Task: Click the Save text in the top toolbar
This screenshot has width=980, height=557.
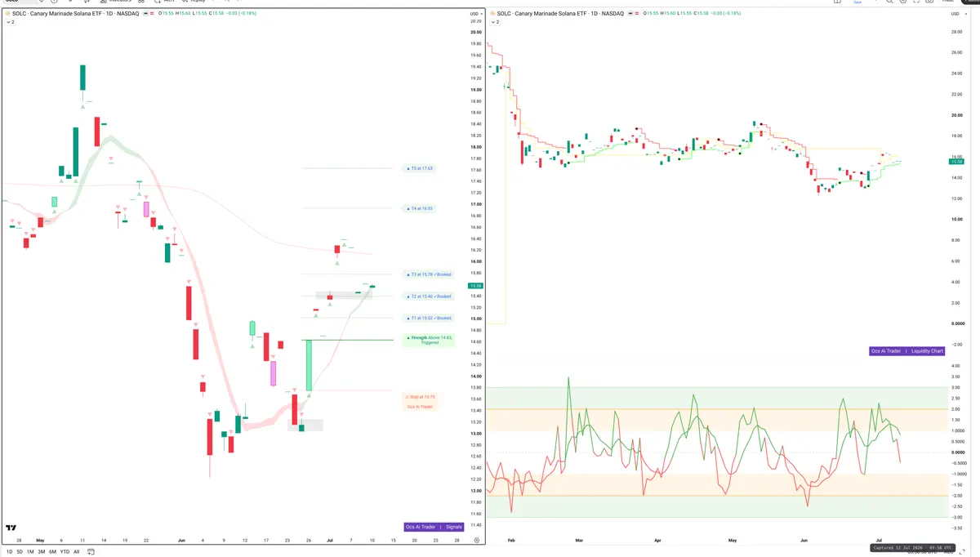Action: 857,2
